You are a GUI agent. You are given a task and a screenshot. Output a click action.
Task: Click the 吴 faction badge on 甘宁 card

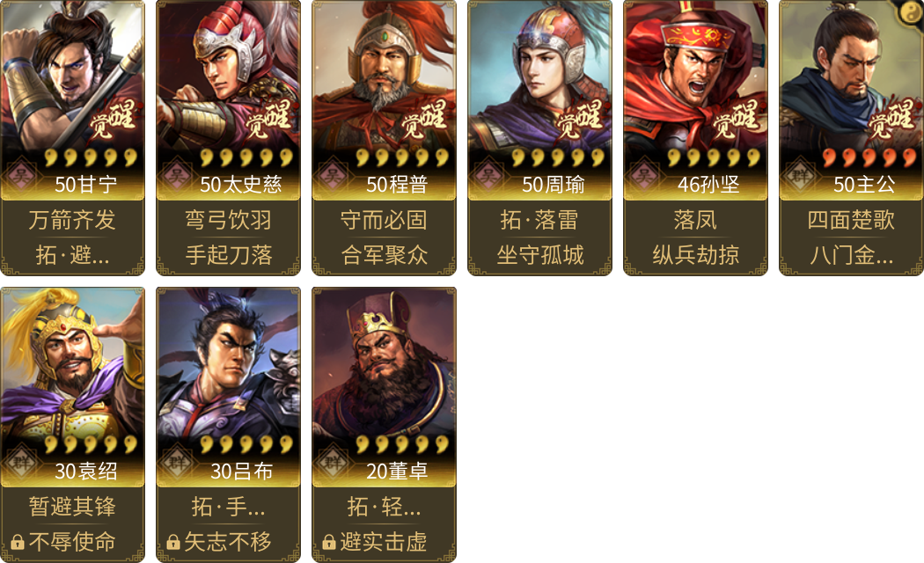click(20, 175)
